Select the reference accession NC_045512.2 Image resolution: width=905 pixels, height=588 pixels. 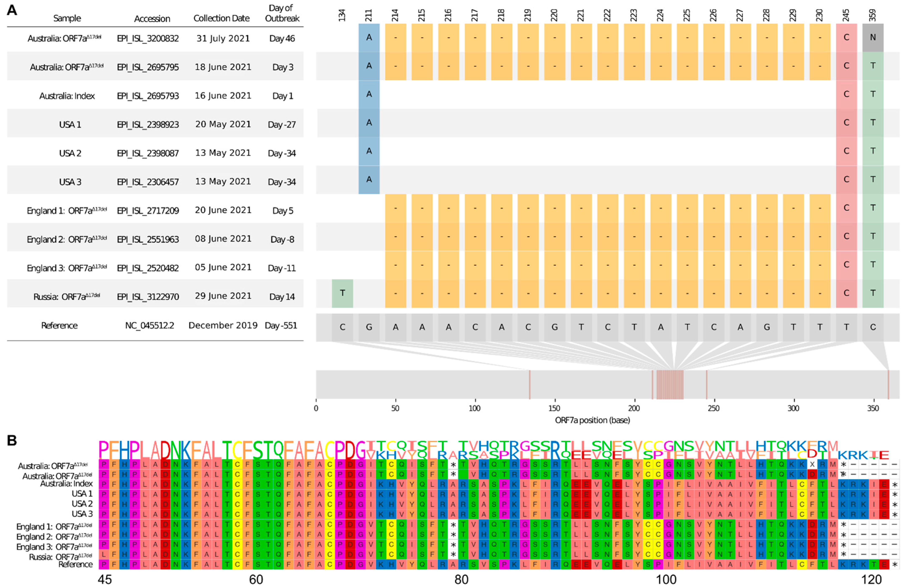click(x=150, y=325)
